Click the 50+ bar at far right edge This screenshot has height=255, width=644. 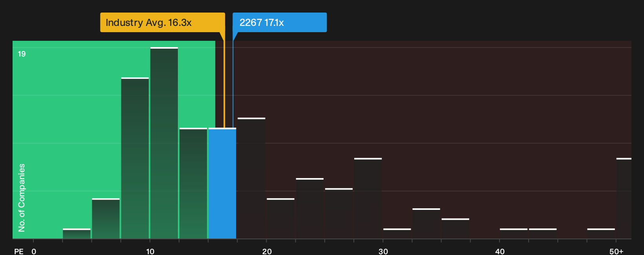pyautogui.click(x=624, y=198)
